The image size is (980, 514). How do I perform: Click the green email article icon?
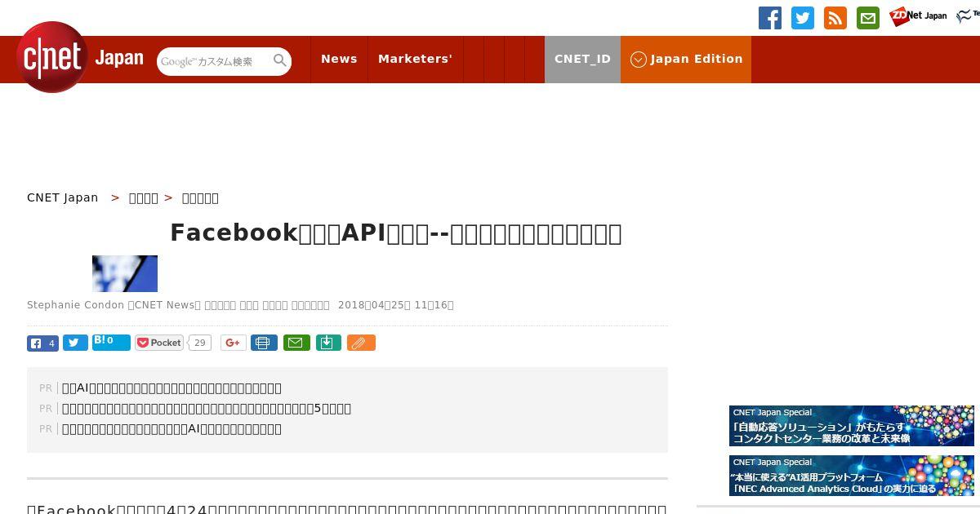pyautogui.click(x=296, y=343)
